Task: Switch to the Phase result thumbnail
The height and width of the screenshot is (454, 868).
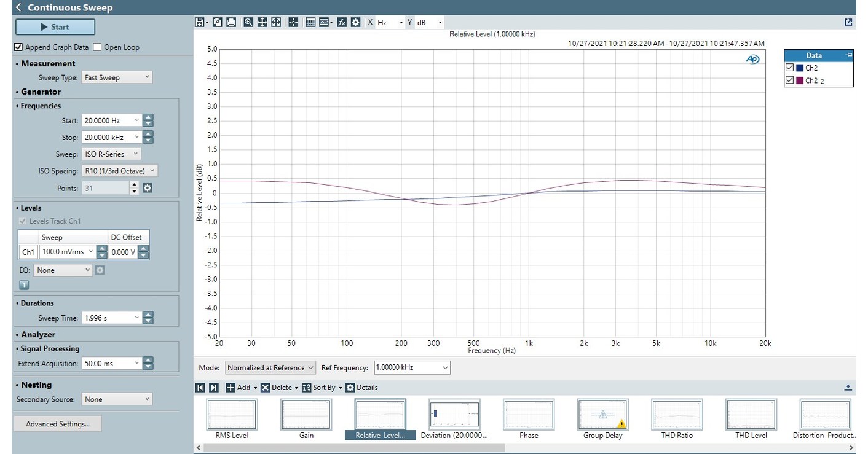Action: tap(528, 413)
